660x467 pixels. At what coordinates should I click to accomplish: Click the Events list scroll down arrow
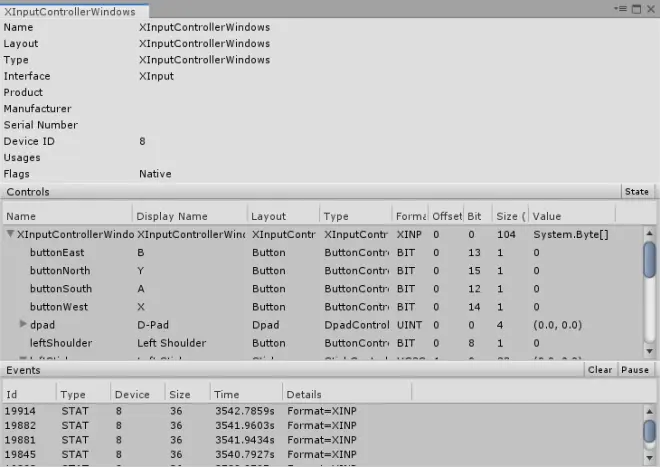point(649,458)
